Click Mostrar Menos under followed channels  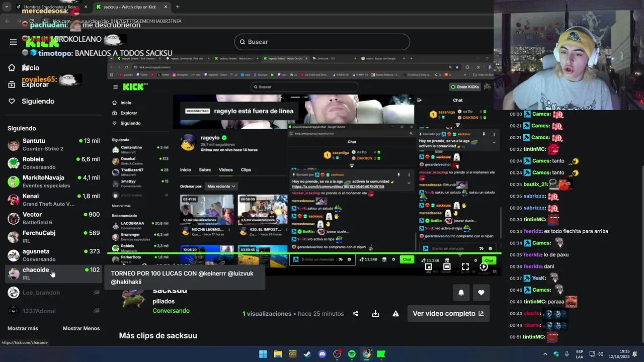pos(81,328)
